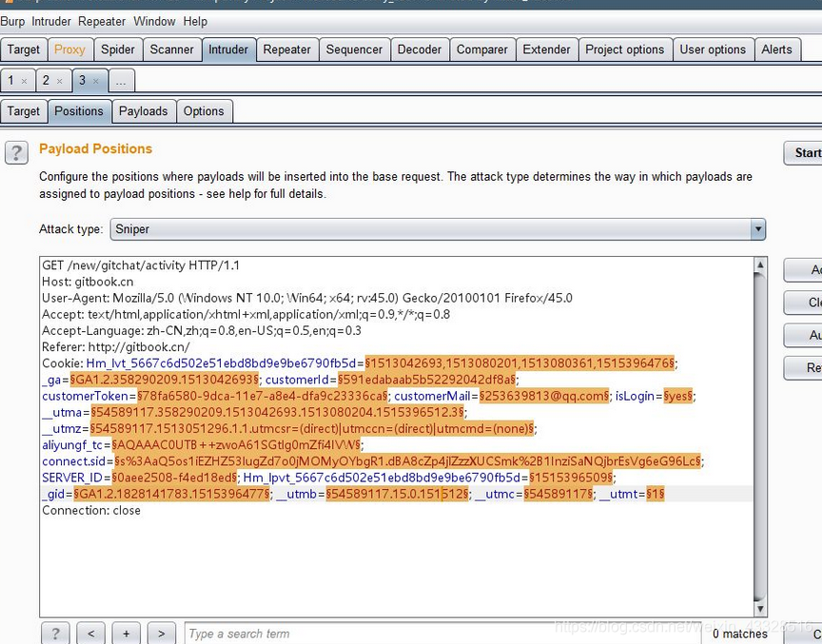Open the Options sub-tab
Viewport: 822px width, 644px height.
click(x=204, y=111)
